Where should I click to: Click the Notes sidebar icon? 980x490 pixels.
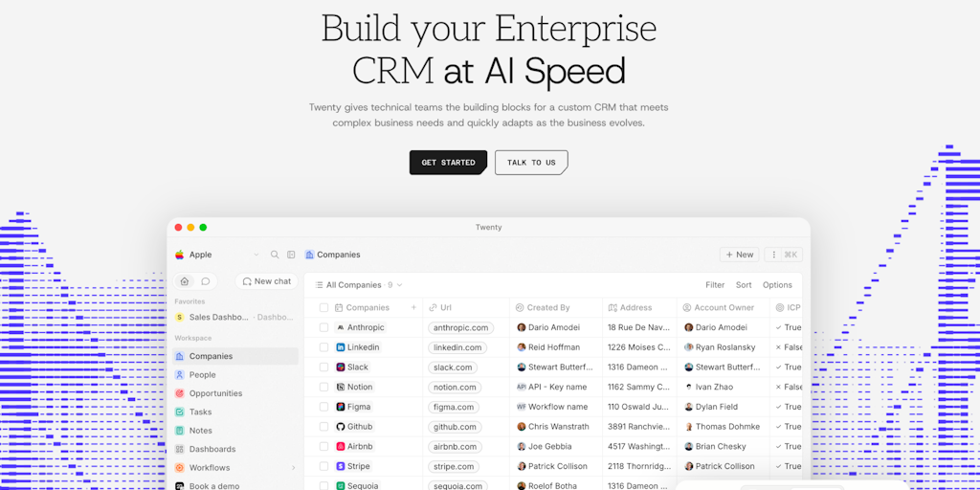[179, 431]
